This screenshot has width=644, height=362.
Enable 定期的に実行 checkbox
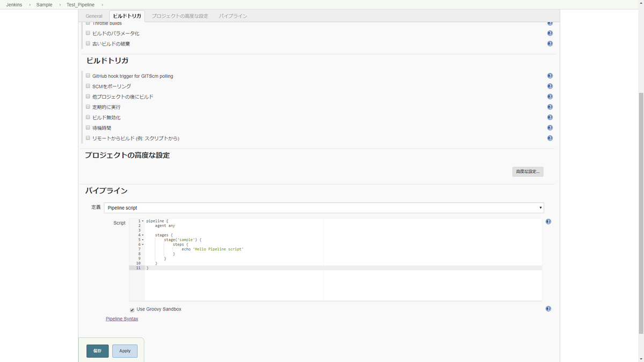tap(88, 107)
